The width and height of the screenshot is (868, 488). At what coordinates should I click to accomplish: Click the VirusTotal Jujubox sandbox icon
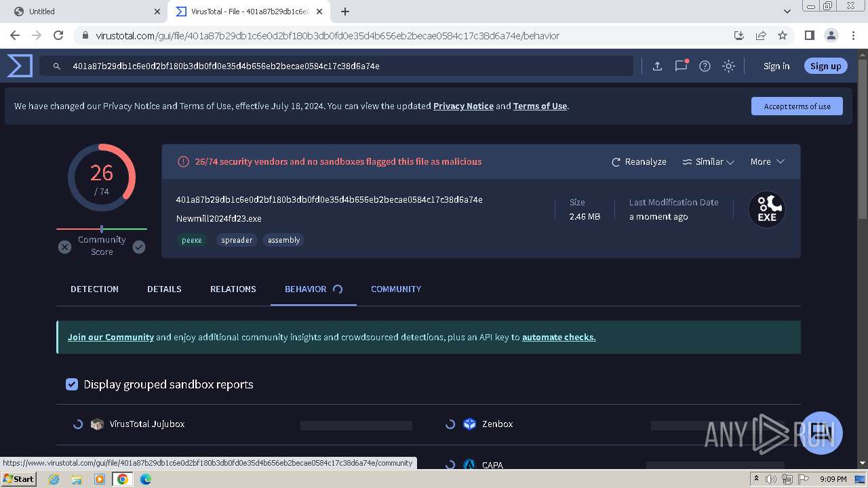[97, 424]
